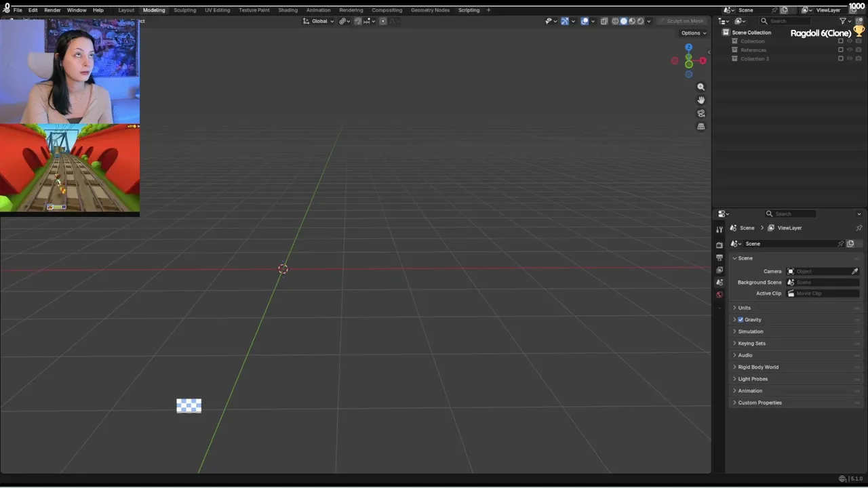Open the Global transform orientation dropdown
Viewport: 868px width, 488px height.
[318, 21]
